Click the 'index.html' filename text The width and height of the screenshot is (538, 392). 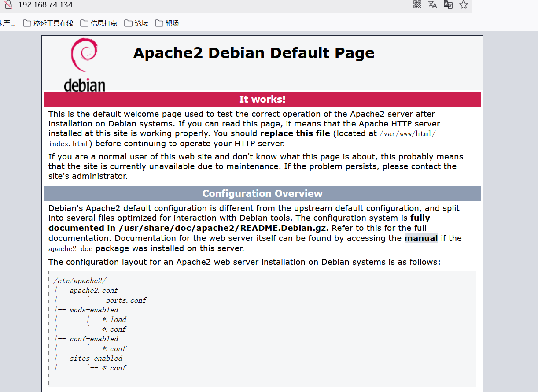click(x=69, y=144)
